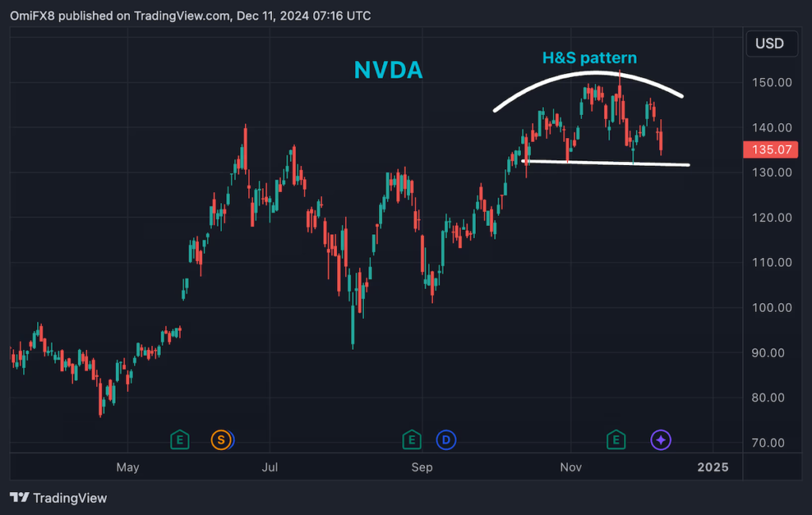Click the May label on time axis

click(x=128, y=467)
